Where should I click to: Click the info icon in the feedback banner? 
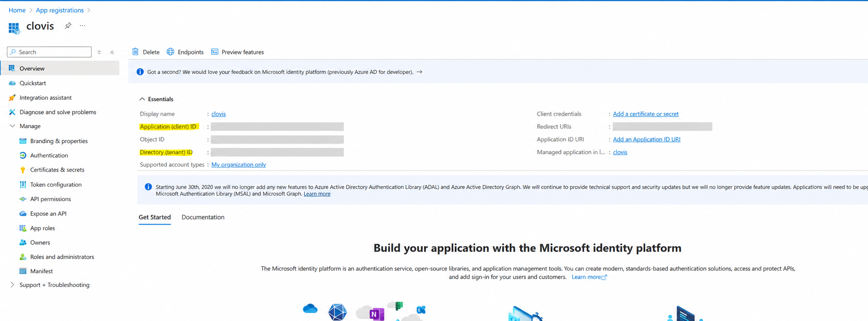[x=140, y=72]
